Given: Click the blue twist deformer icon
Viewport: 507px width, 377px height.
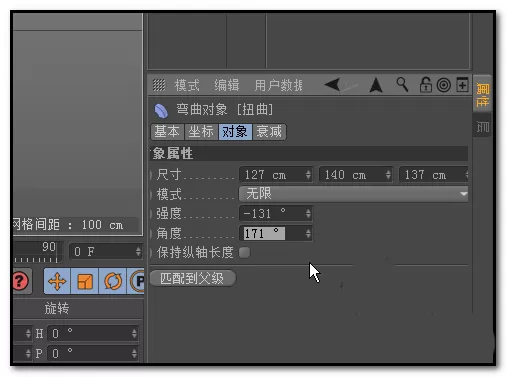Looking at the screenshot, I should pos(161,111).
